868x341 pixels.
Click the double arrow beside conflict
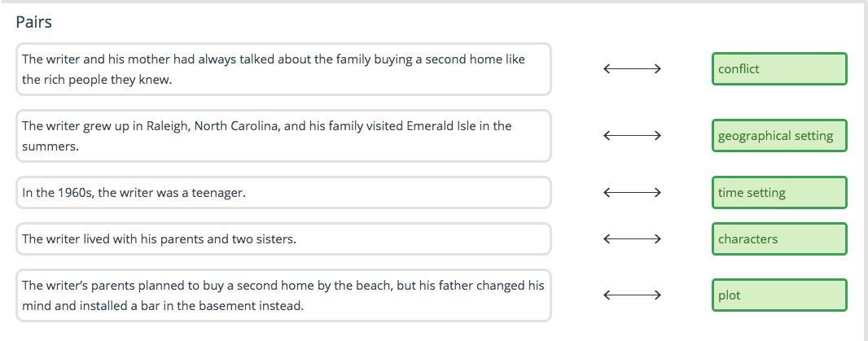(x=632, y=69)
